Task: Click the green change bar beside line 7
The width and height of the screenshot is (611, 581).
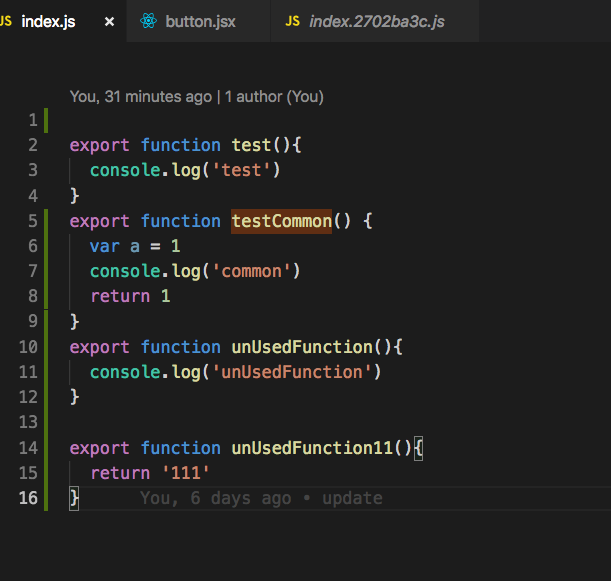Action: click(x=45, y=271)
